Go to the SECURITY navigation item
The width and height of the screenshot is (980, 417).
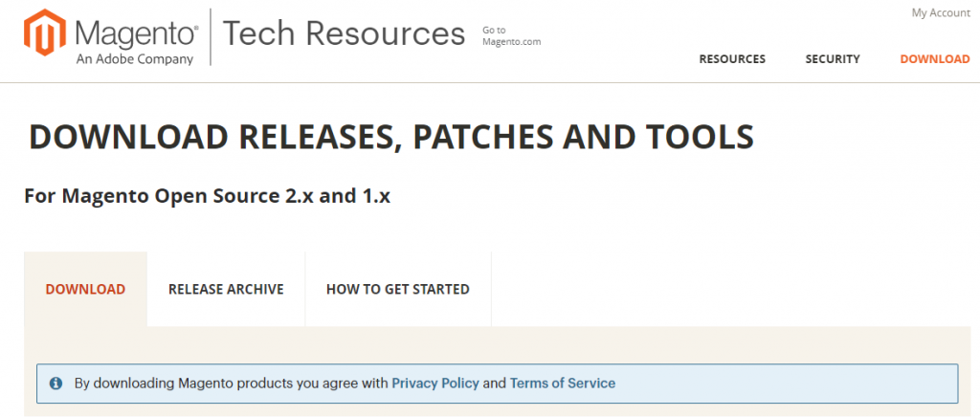(x=833, y=59)
